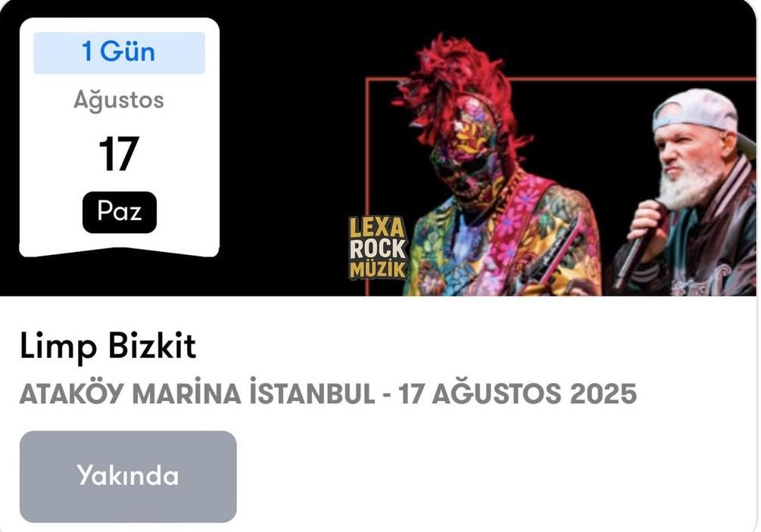Click the Lexa Rock Müzik logo
Image resolution: width=761 pixels, height=532 pixels.
pos(378,247)
